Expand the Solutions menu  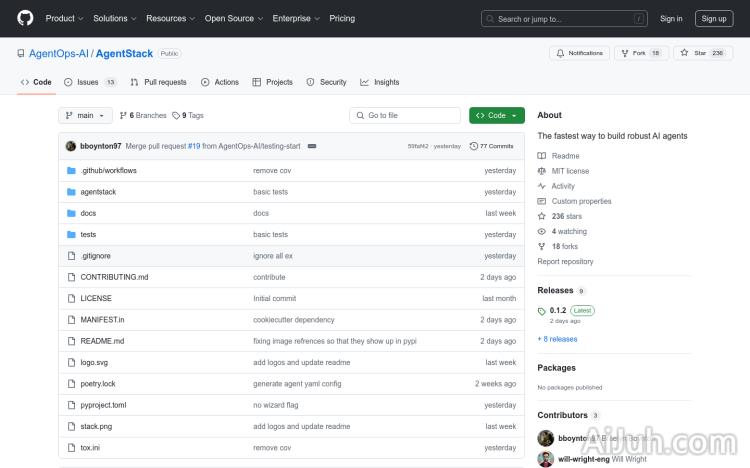pyautogui.click(x=115, y=18)
